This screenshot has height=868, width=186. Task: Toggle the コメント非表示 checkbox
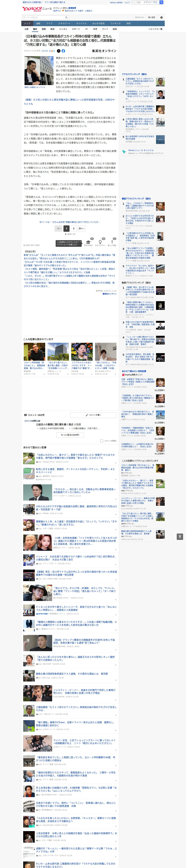click(102, 441)
